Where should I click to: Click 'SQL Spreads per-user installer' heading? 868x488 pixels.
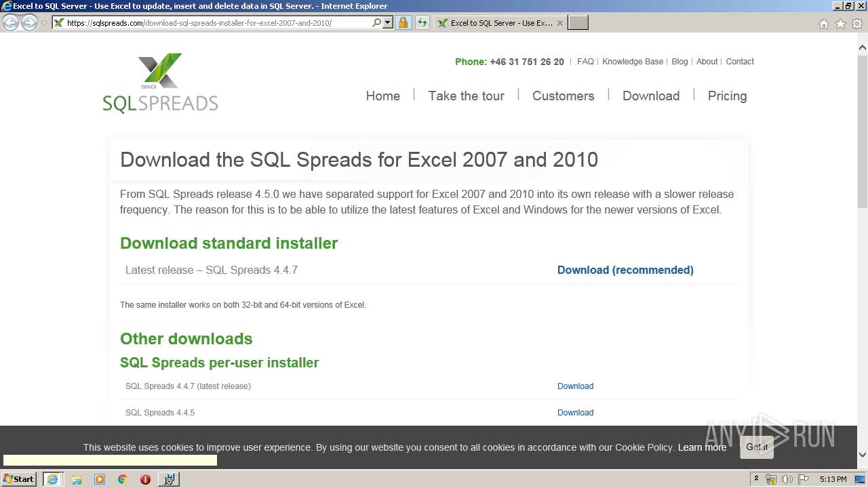(220, 363)
